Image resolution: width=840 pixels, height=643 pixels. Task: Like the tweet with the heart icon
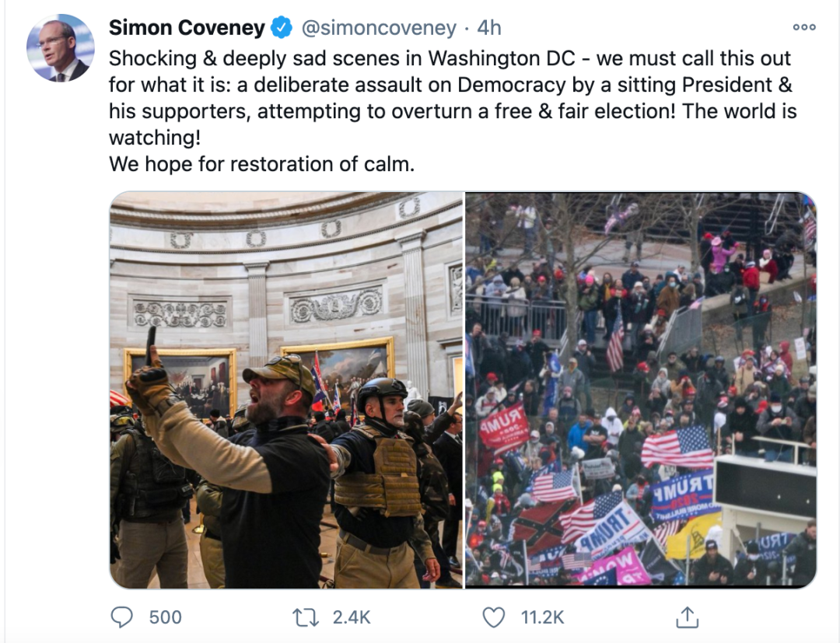(493, 617)
